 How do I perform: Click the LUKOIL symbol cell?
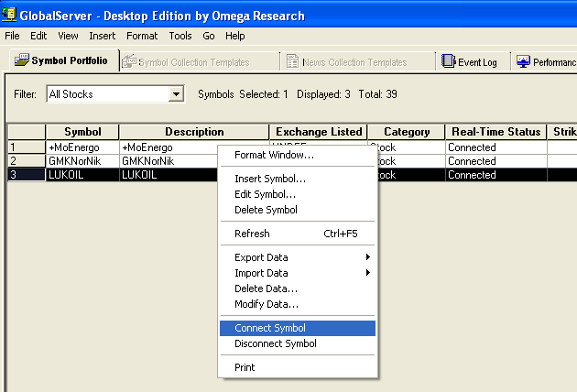click(82, 174)
